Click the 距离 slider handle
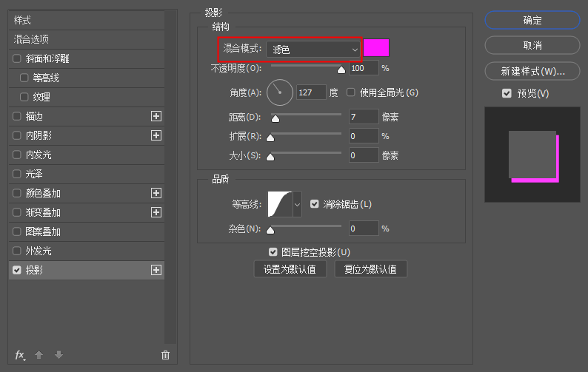The height and width of the screenshot is (372, 588). pos(275,119)
